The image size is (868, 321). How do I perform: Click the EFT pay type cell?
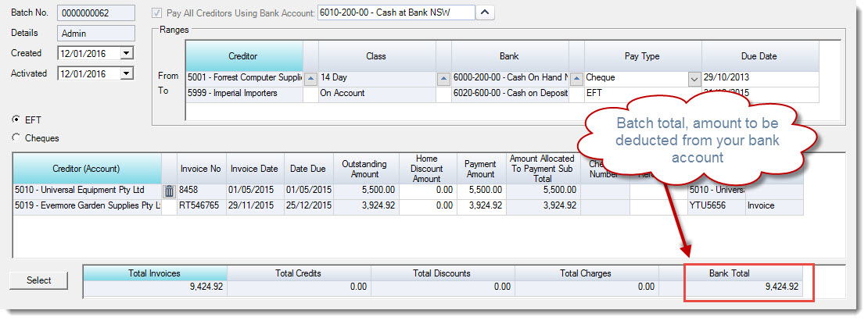click(643, 94)
